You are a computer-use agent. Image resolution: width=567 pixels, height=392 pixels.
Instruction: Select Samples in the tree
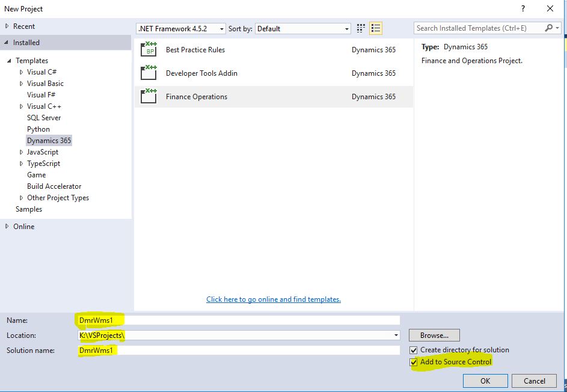tap(29, 209)
